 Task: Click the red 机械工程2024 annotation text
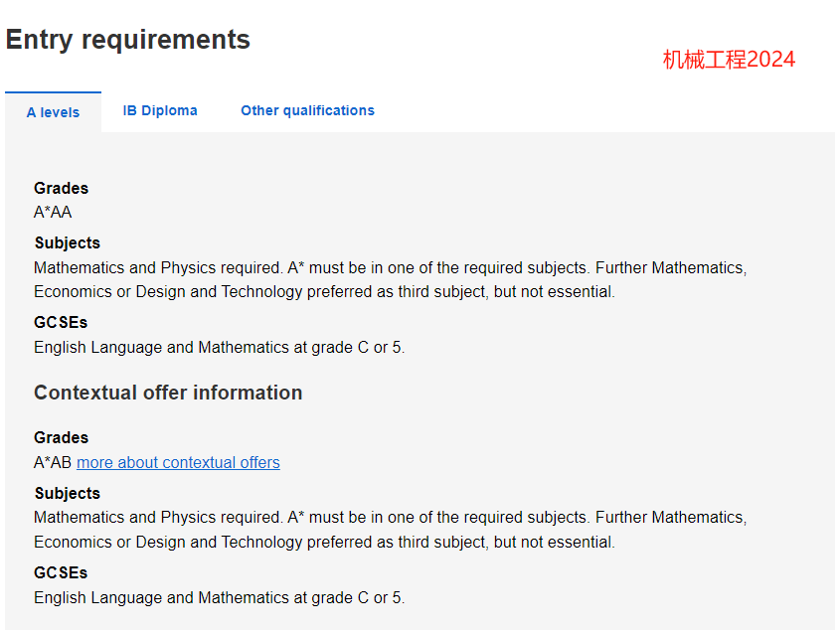729,60
